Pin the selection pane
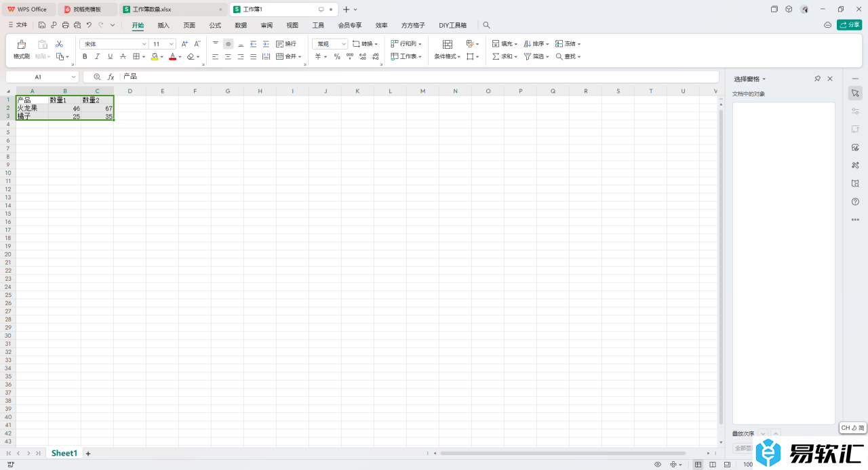The width and height of the screenshot is (868, 470). (818, 79)
